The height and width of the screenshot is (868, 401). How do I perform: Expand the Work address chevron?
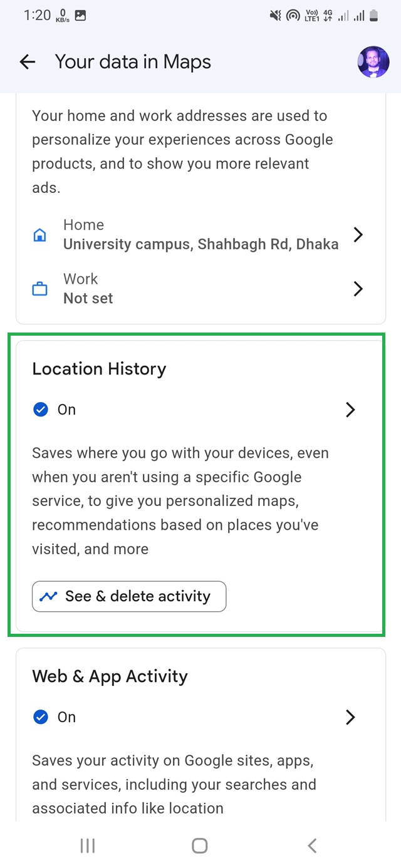coord(358,289)
